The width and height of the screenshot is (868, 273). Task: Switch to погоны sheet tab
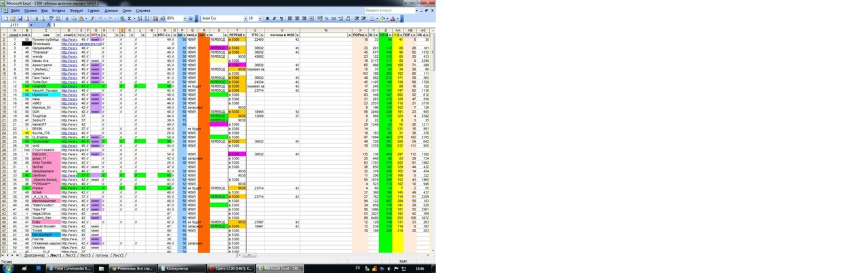click(x=101, y=255)
